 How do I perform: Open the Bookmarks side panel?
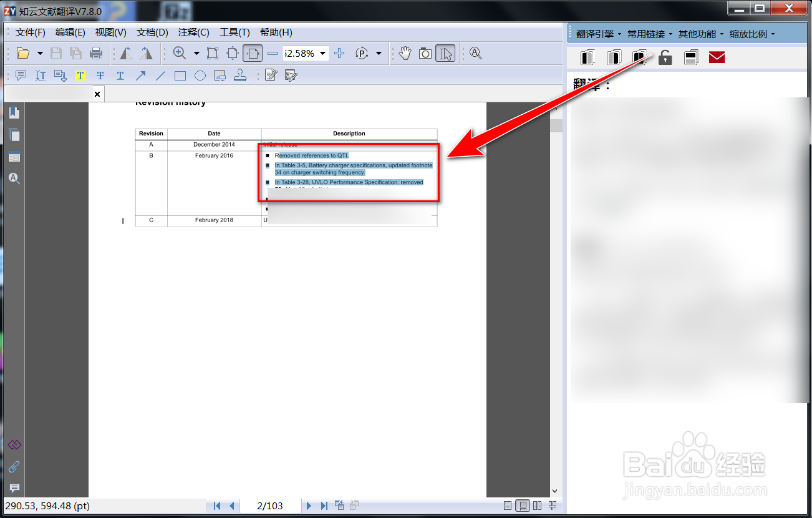tap(14, 113)
